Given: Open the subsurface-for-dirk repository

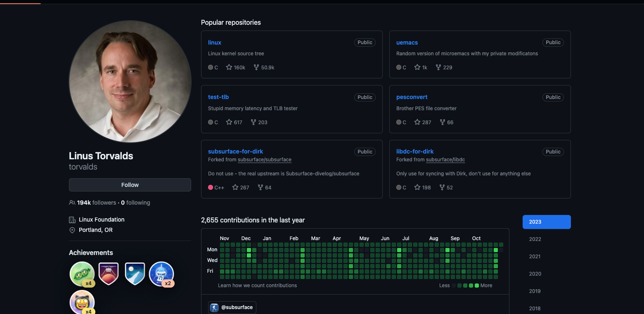Looking at the screenshot, I should 235,151.
